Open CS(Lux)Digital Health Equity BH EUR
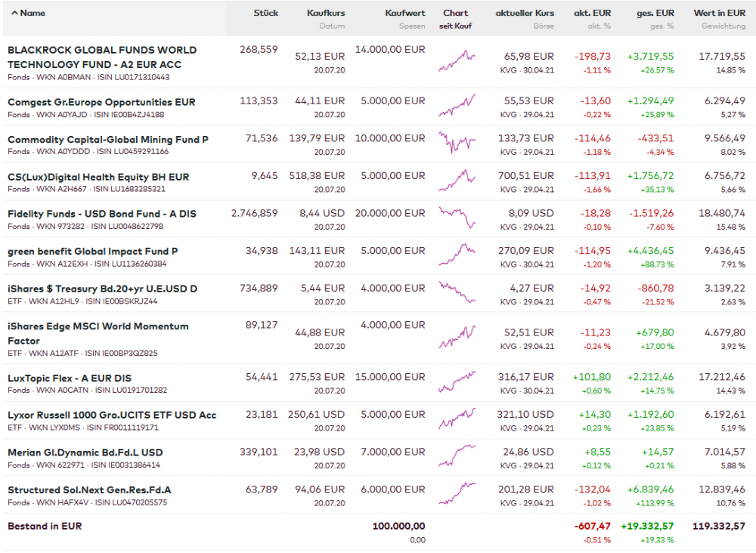Screen dimensions: 756x553 tap(98, 177)
